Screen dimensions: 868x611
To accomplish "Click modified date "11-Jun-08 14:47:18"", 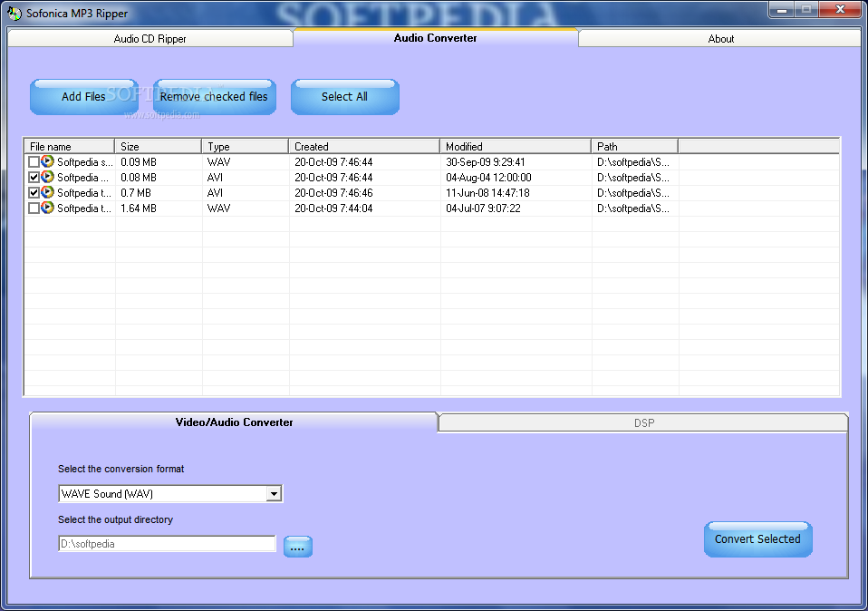I will 487,193.
